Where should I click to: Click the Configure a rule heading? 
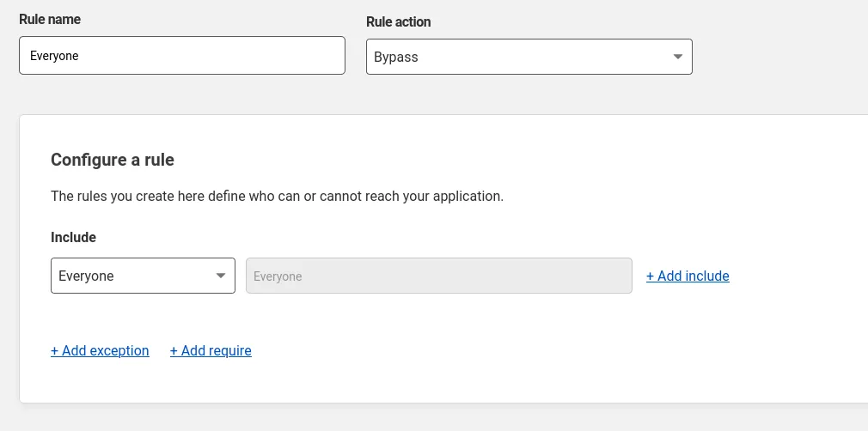pyautogui.click(x=113, y=160)
